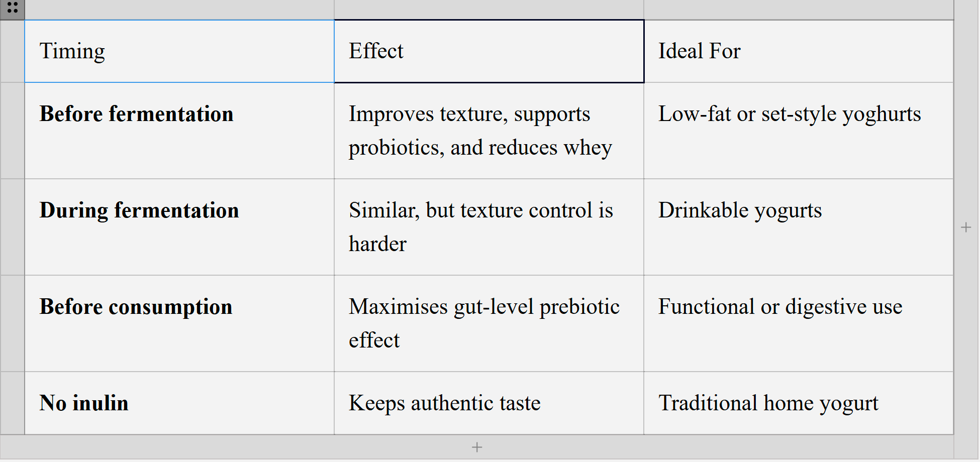Select the 'Before fermentation' row via left handle

pos(12,131)
